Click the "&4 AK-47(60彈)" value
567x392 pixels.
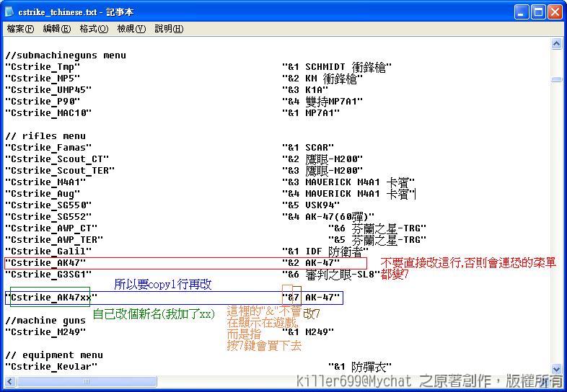point(328,217)
